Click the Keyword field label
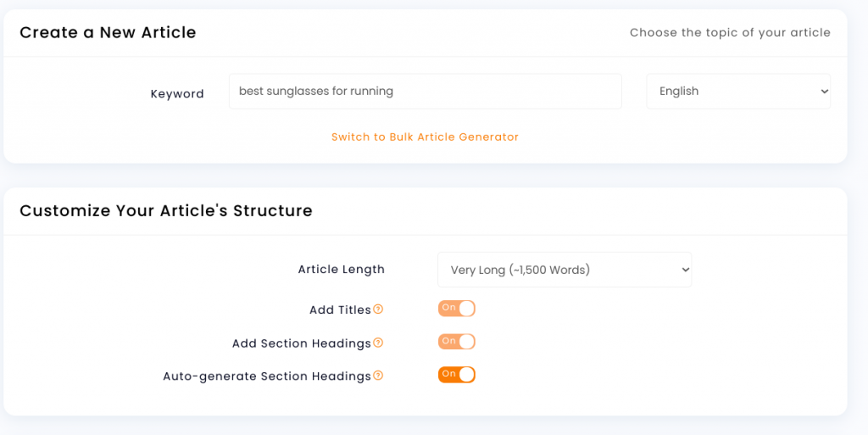This screenshot has width=868, height=435. point(177,94)
